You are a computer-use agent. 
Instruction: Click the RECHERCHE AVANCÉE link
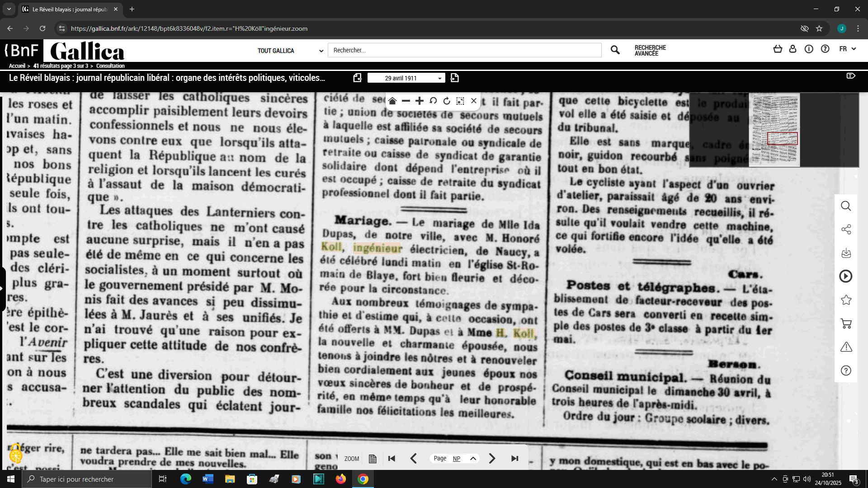[x=650, y=51]
